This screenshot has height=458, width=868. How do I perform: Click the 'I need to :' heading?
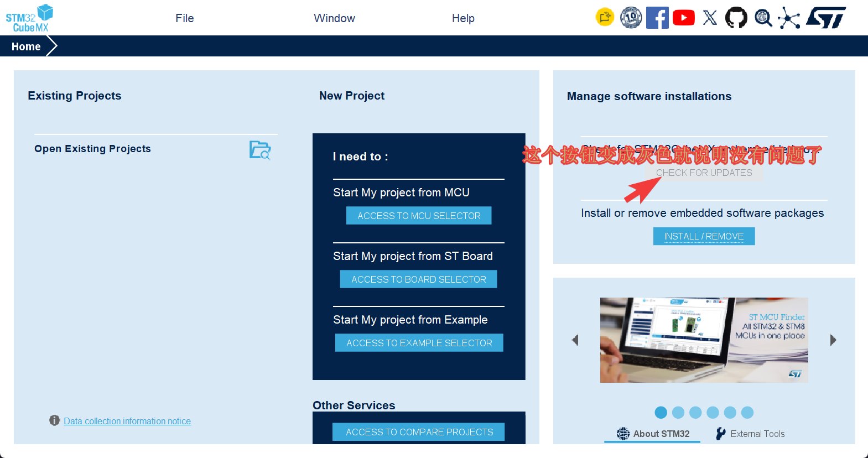[x=361, y=157]
